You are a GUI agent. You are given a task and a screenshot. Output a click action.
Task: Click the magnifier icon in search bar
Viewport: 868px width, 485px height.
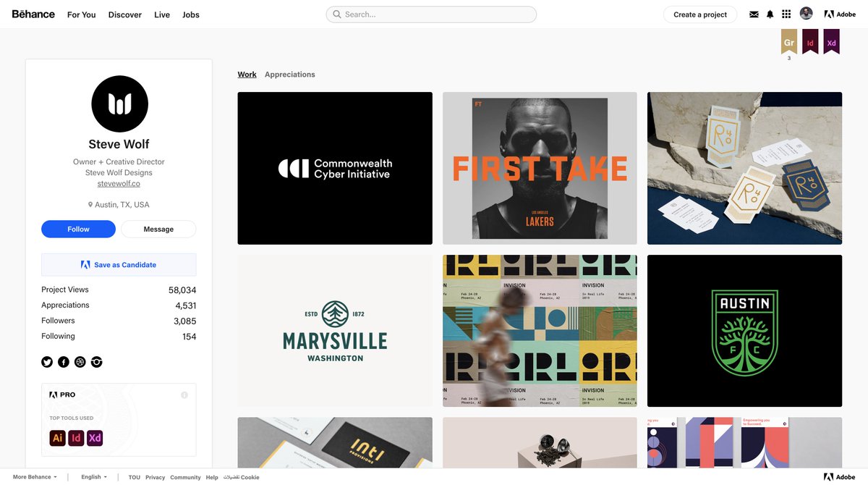tap(337, 14)
